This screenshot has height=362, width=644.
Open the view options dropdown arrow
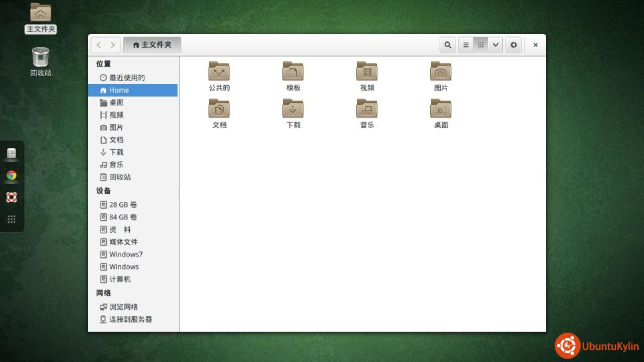[495, 45]
